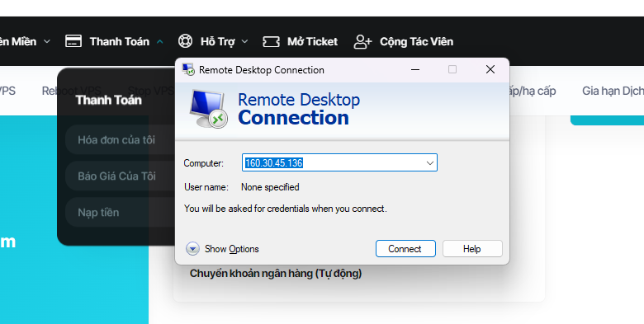Open Cộng Tác Viên page

pyautogui.click(x=416, y=41)
